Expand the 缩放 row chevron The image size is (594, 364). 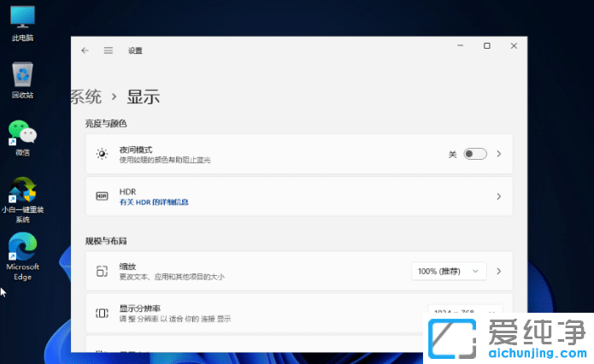(x=498, y=271)
